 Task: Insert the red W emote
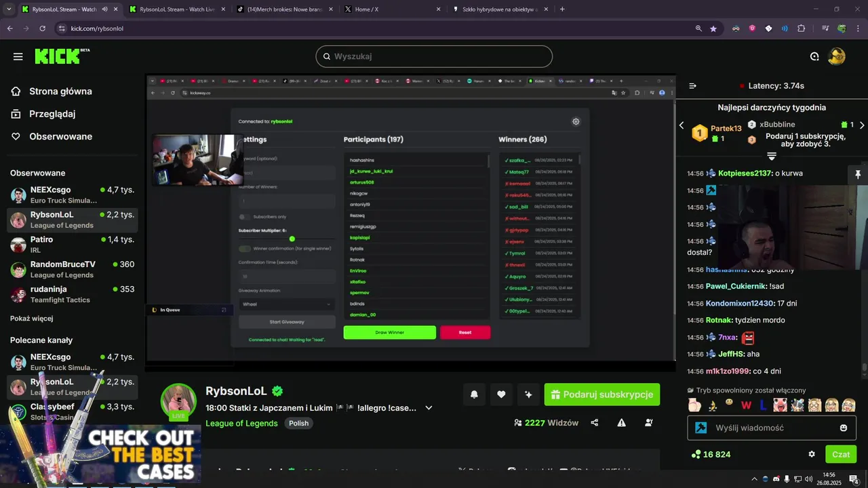(747, 405)
